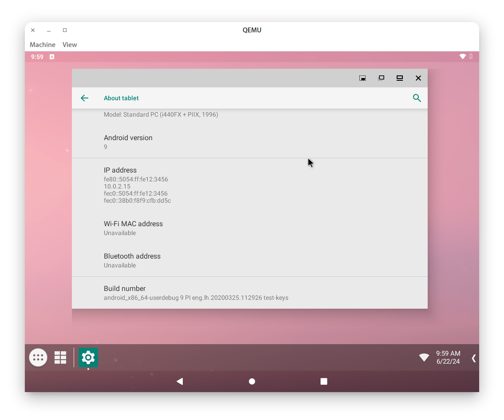Click the Wi-Fi icon in status bar

pyautogui.click(x=463, y=57)
